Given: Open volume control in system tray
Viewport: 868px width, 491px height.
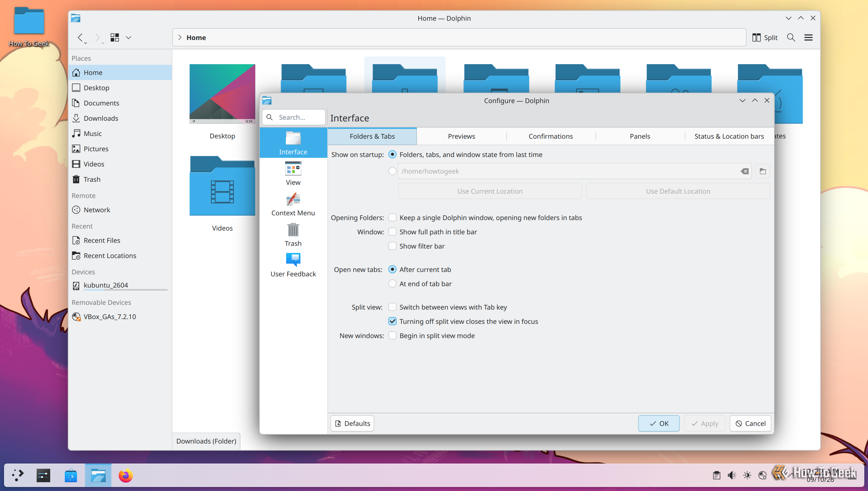Looking at the screenshot, I should [x=732, y=475].
